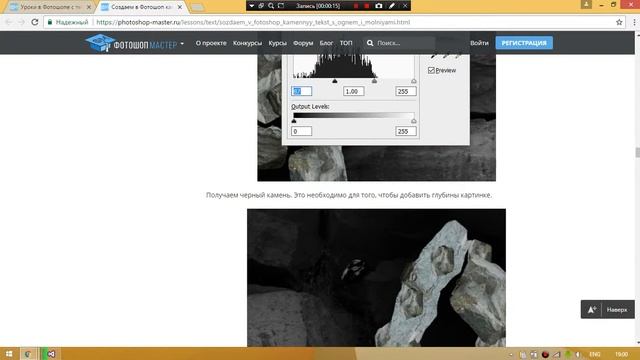The image size is (640, 360).
Task: Click the black input levels slider handle
Action: pyautogui.click(x=335, y=81)
